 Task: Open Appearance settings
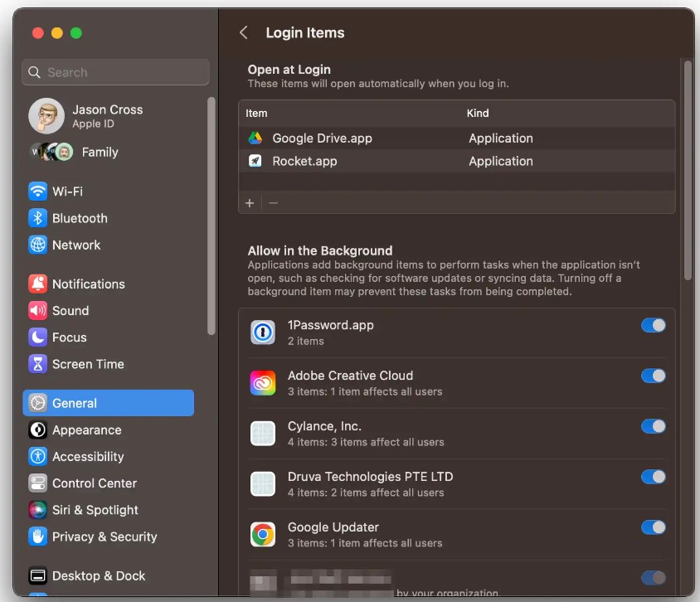click(x=109, y=430)
